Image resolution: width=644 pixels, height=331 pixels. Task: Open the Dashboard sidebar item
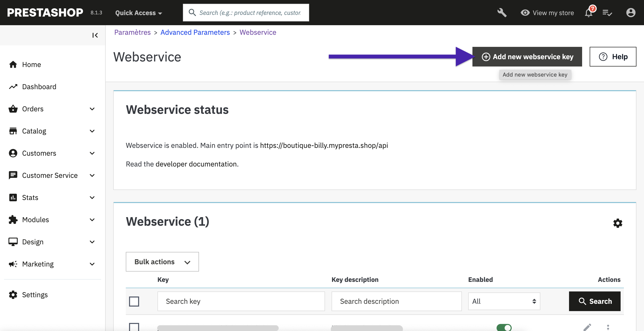pyautogui.click(x=39, y=87)
